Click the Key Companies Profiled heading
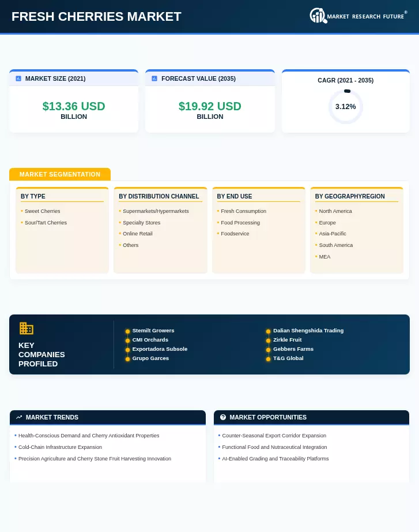The image size is (419, 532). (41, 354)
